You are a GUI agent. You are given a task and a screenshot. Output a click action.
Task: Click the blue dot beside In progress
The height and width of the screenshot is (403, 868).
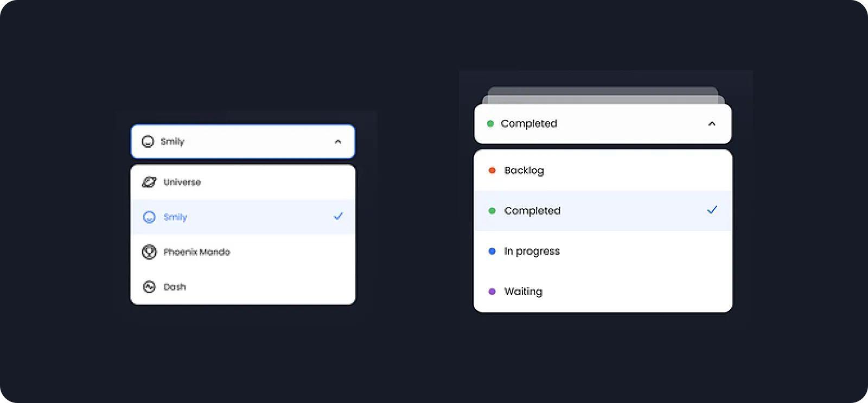coord(492,251)
